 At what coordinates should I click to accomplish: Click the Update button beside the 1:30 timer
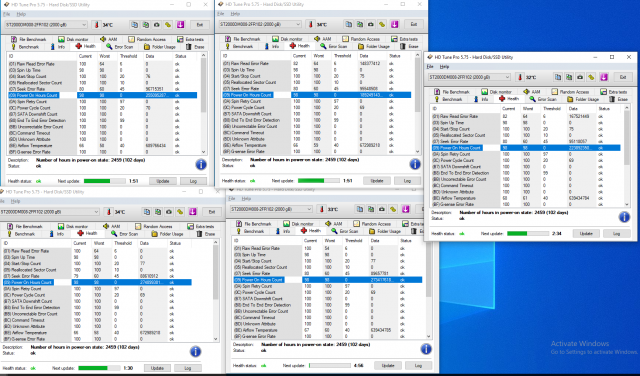click(x=157, y=368)
